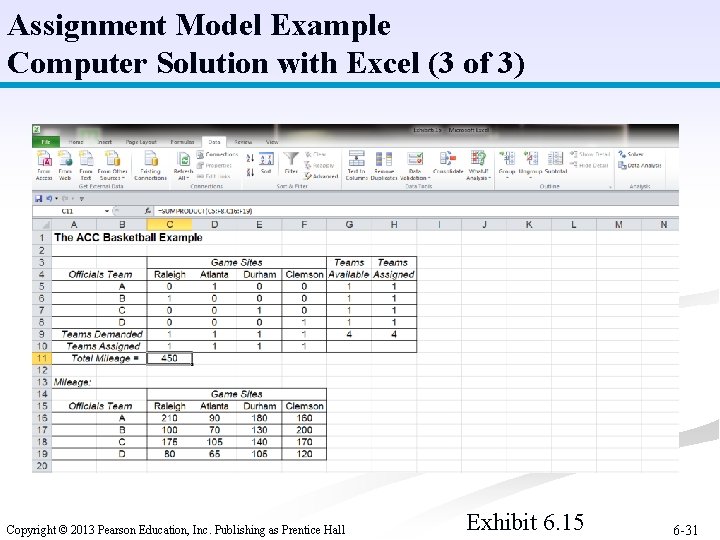Switch to the Home tab
Viewport: 720px width, 540px height.
[75, 142]
